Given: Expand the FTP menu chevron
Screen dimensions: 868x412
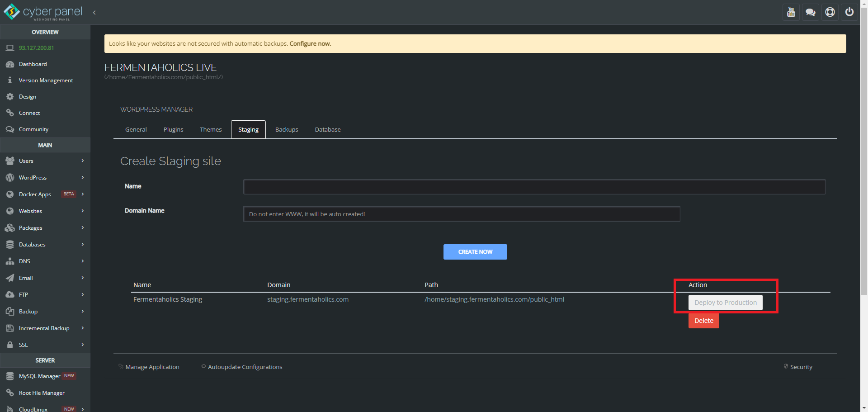Looking at the screenshot, I should point(83,294).
